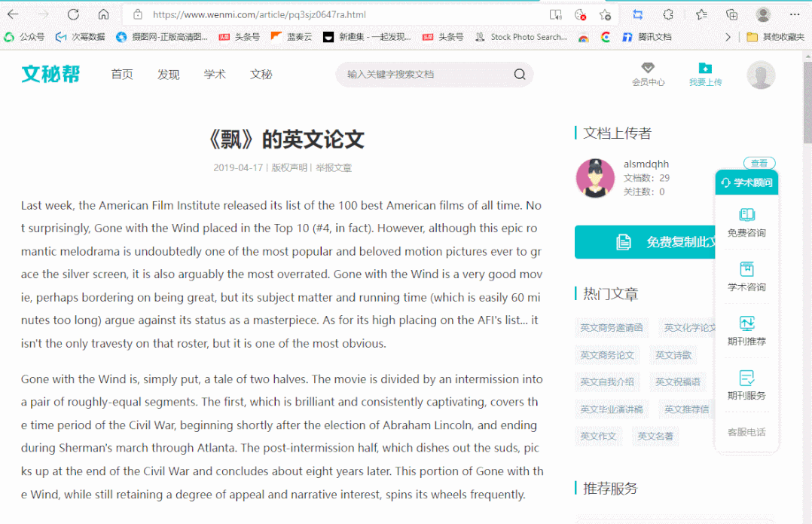The image size is (812, 524).
Task: Open the browser Collections icon
Action: click(731, 15)
